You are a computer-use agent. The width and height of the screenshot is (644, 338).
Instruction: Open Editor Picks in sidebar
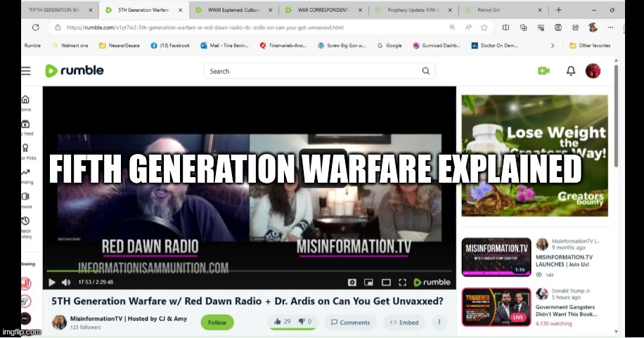(27, 152)
